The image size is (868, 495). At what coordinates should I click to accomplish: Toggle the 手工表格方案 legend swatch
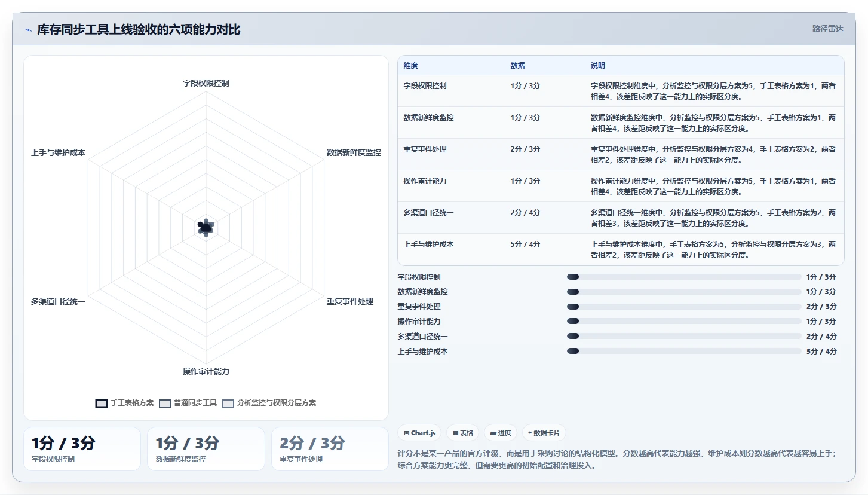102,403
